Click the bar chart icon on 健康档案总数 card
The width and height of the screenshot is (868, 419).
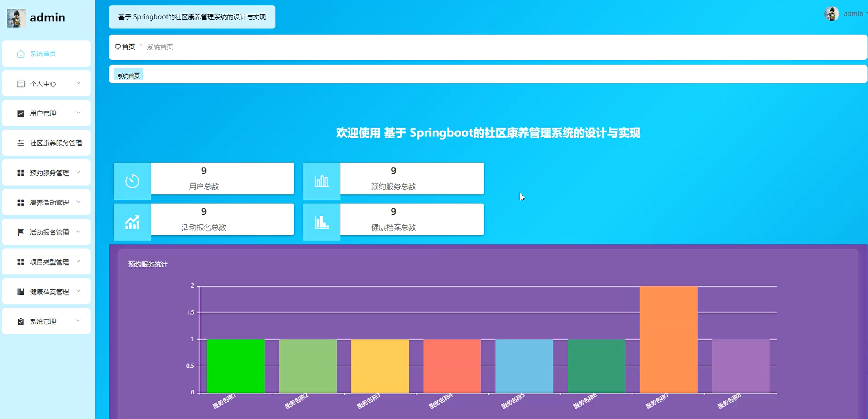tap(322, 222)
